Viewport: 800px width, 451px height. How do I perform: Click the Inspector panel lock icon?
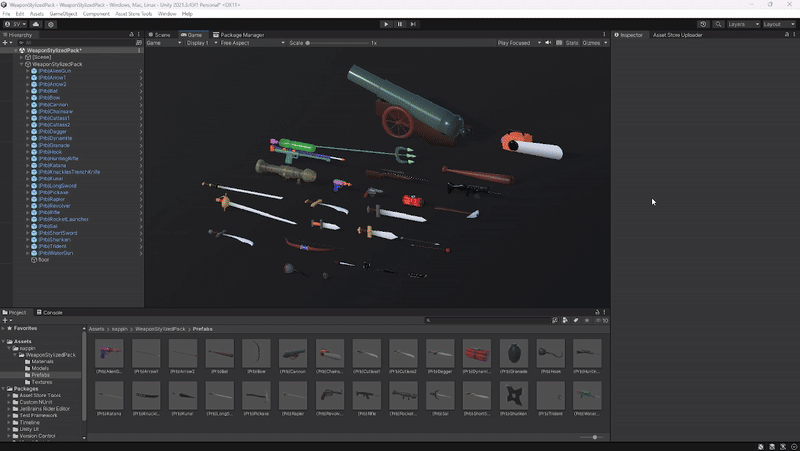click(786, 35)
